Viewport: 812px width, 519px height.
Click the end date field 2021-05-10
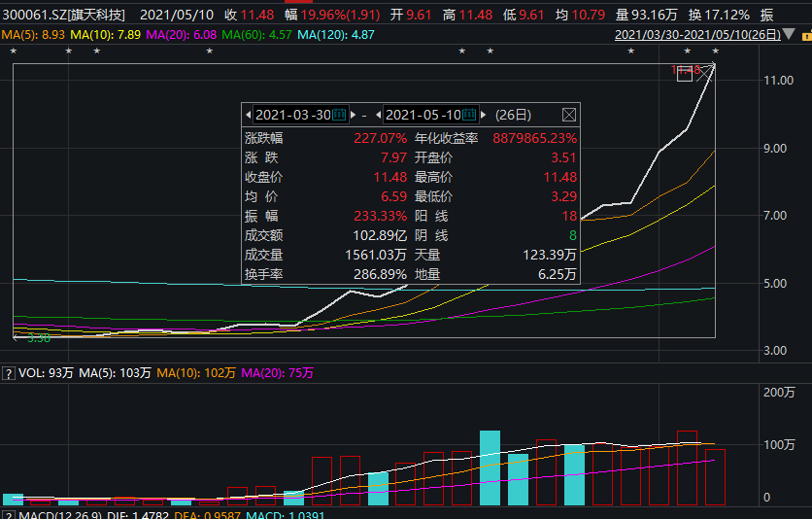pos(423,115)
